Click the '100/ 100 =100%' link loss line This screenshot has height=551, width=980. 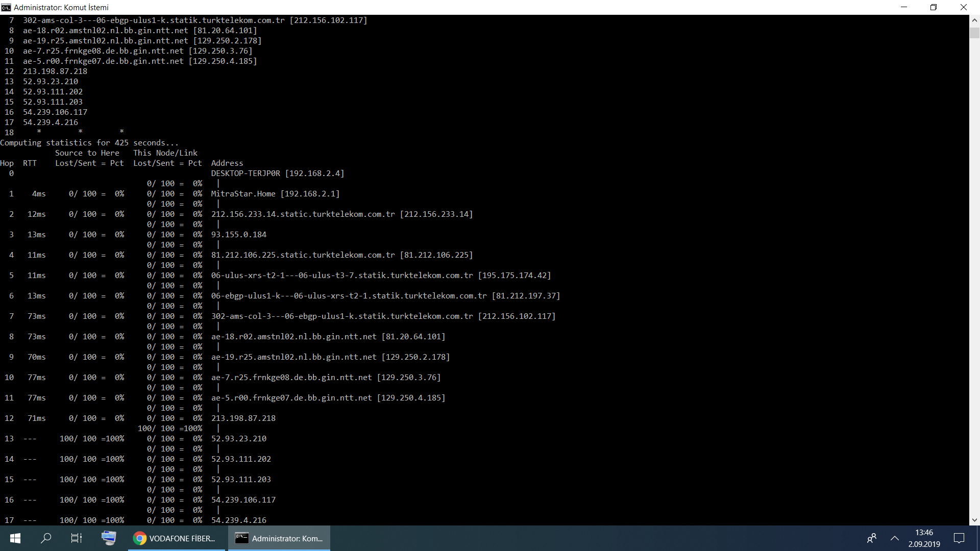170,429
